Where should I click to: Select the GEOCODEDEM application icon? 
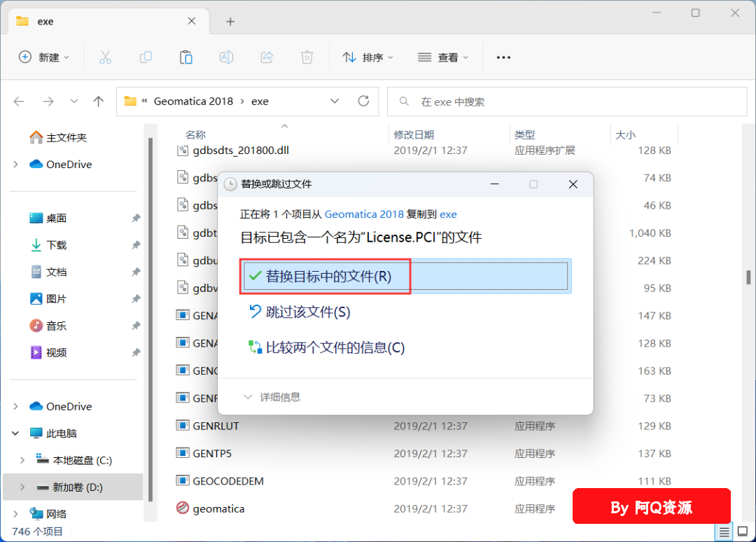(x=182, y=480)
